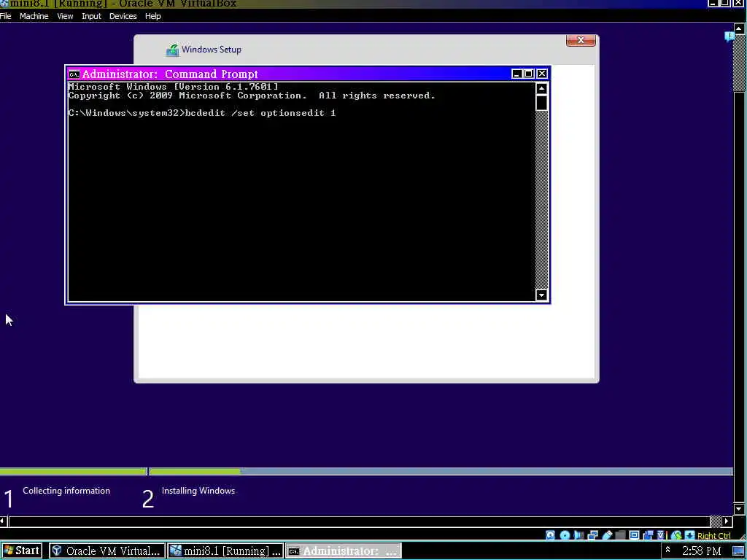Click Command Prompt scrollbar up arrow
The image size is (747, 560).
click(541, 88)
